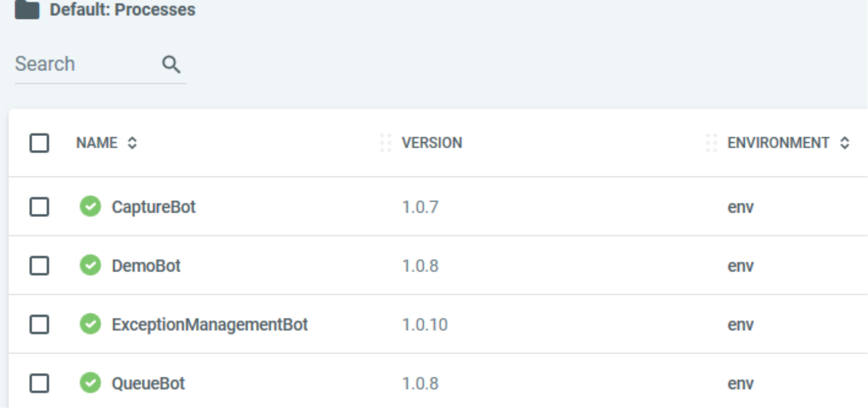The height and width of the screenshot is (420, 868).
Task: Mark the QueueBot row checkbox
Action: click(39, 383)
